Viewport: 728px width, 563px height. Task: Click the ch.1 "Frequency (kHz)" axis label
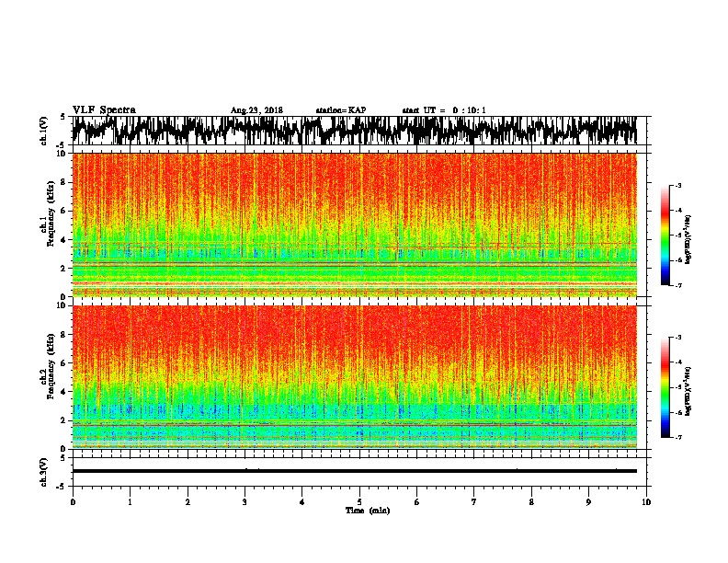coord(51,214)
